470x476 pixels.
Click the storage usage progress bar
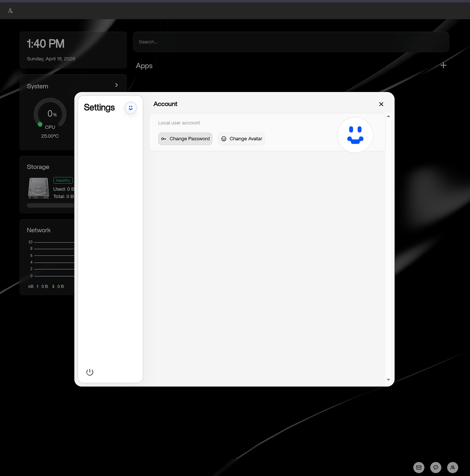pyautogui.click(x=52, y=205)
